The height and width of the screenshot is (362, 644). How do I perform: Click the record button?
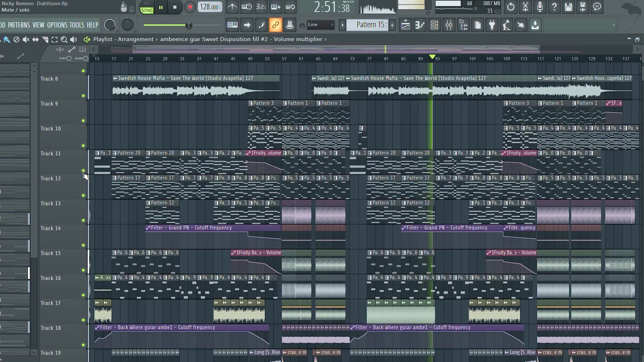pos(190,7)
